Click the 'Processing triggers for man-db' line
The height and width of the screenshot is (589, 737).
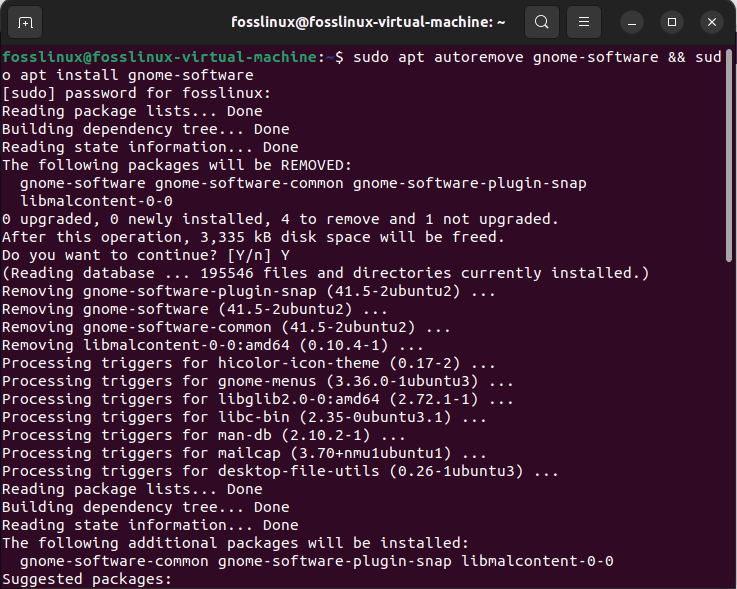pyautogui.click(x=203, y=435)
